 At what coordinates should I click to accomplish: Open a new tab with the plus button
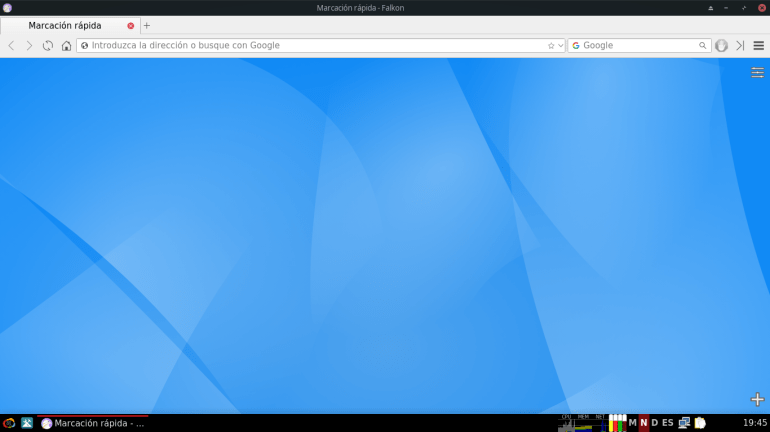click(x=147, y=26)
